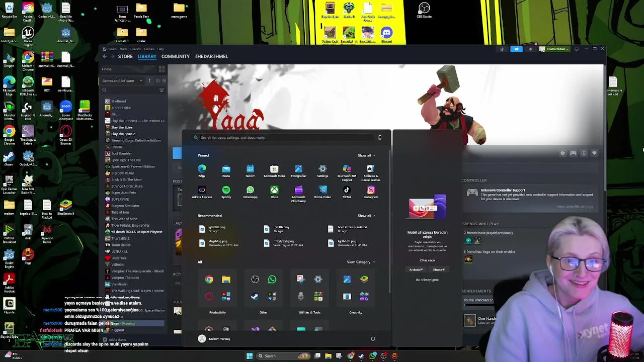Open the Meltem Yurttaş user account
Viewport: 644px width, 362px height.
[x=214, y=338]
